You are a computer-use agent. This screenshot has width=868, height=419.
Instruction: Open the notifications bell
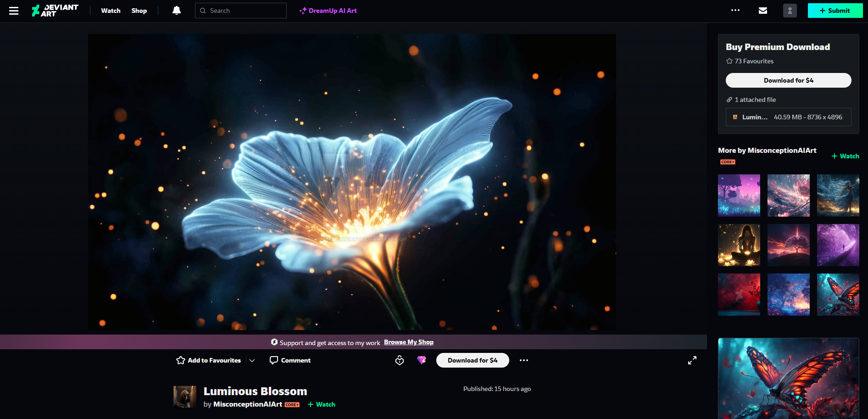176,11
